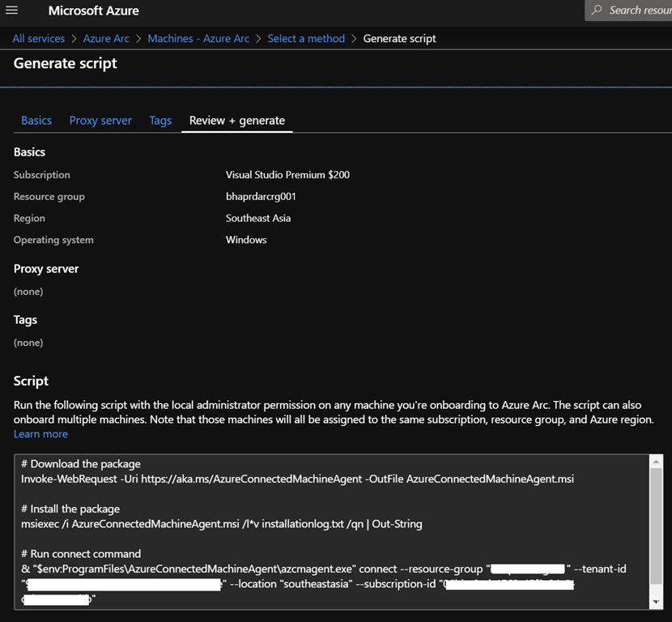Click the script box scroll down arrow

[657, 602]
